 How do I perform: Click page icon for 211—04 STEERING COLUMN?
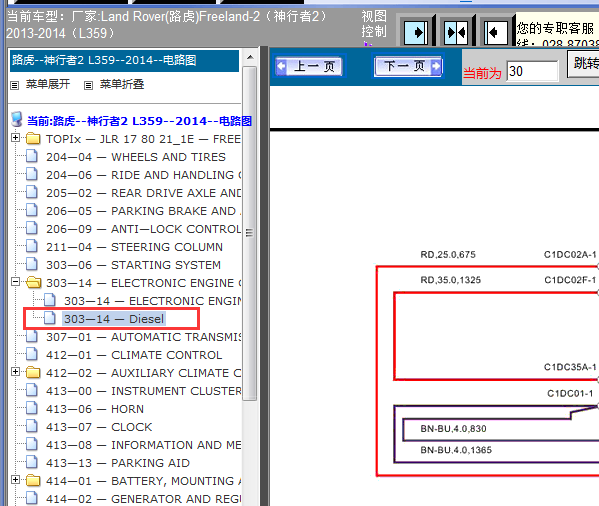tap(32, 246)
